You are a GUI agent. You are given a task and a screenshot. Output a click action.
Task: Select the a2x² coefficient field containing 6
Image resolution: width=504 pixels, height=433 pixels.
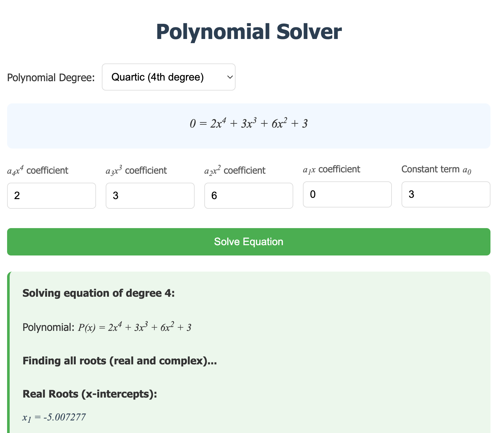pyautogui.click(x=249, y=196)
